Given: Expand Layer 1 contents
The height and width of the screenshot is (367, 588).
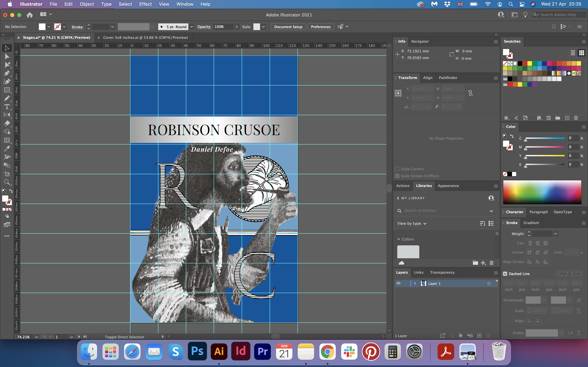Looking at the screenshot, I should (x=415, y=283).
